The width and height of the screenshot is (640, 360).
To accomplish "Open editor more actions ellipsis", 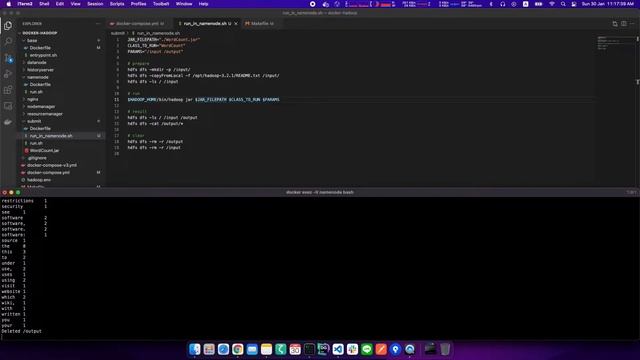I will point(632,24).
